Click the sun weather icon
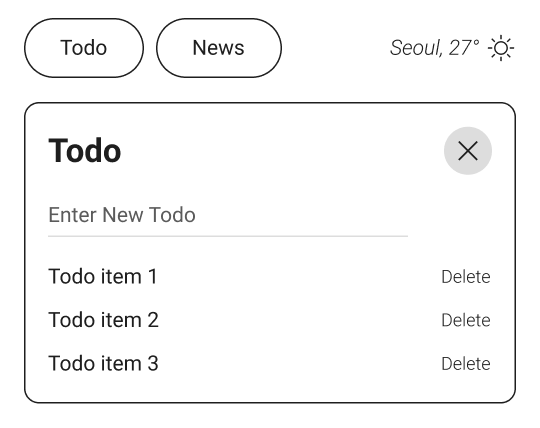 501,48
